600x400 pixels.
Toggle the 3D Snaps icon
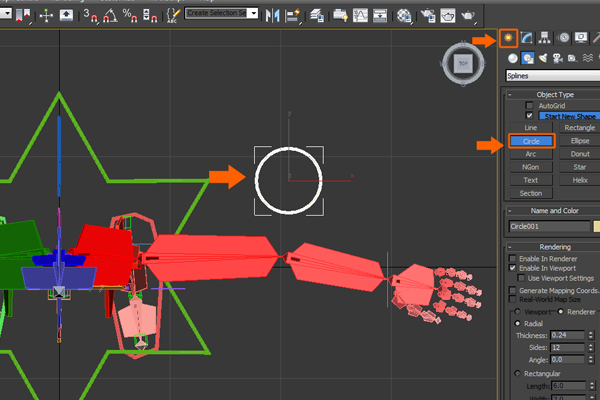[x=90, y=16]
